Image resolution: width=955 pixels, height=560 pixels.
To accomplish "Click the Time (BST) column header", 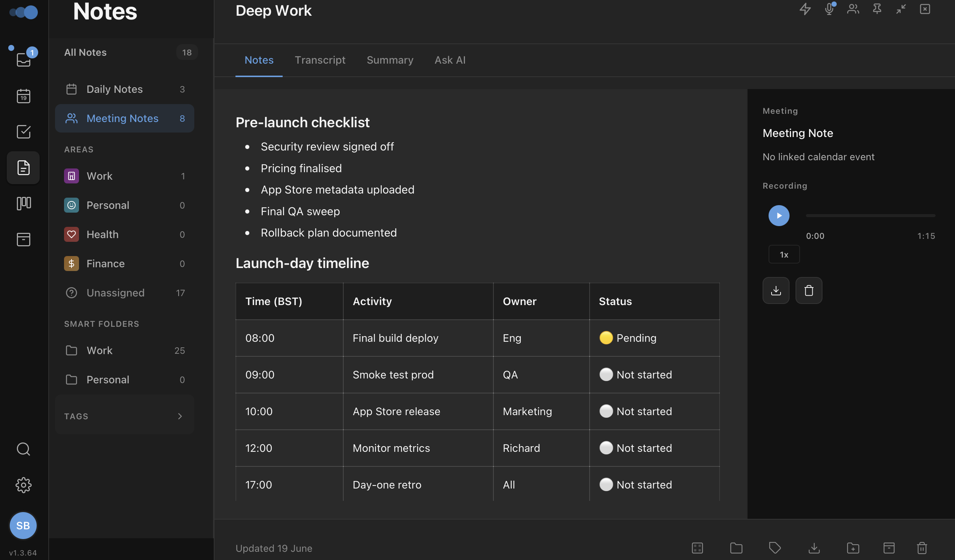I will (289, 301).
